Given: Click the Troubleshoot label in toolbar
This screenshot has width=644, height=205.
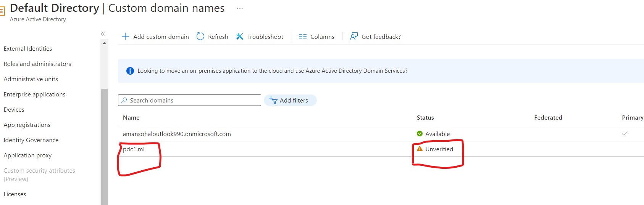Looking at the screenshot, I should [x=265, y=37].
